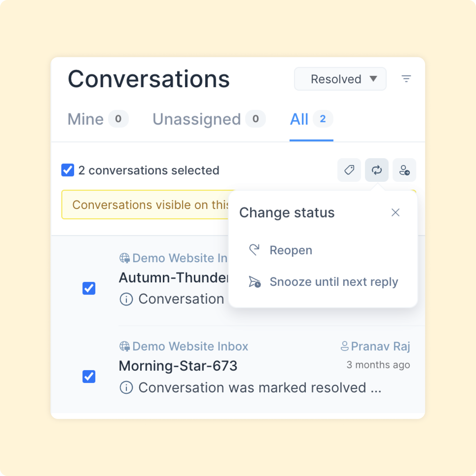Switch to the Mine tab

(86, 119)
